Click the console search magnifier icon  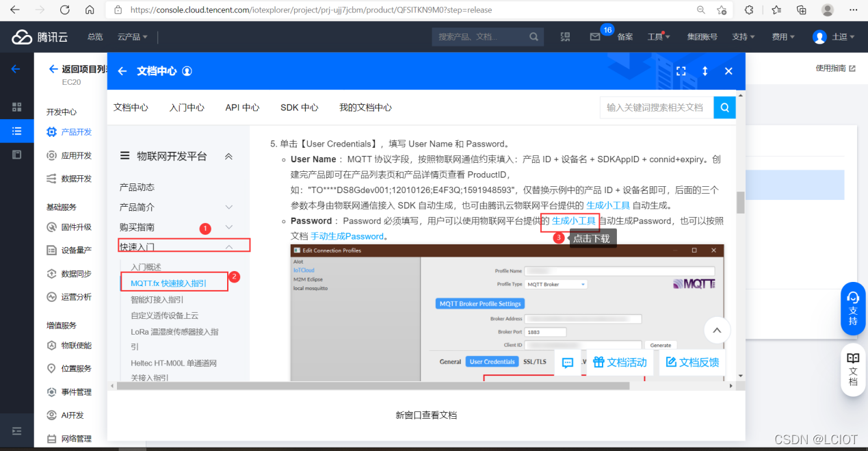[534, 37]
